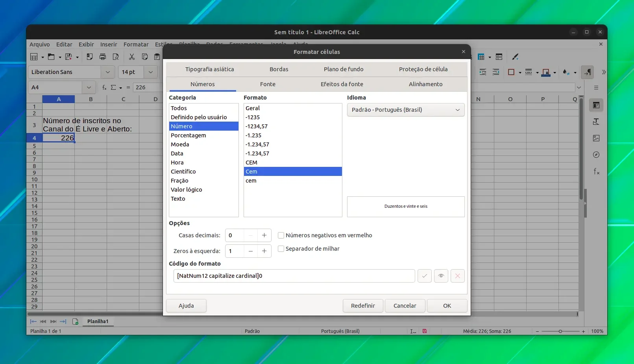Screen dimensions: 634x364
Task: Click the zoom slider in status bar
Action: 560,331
